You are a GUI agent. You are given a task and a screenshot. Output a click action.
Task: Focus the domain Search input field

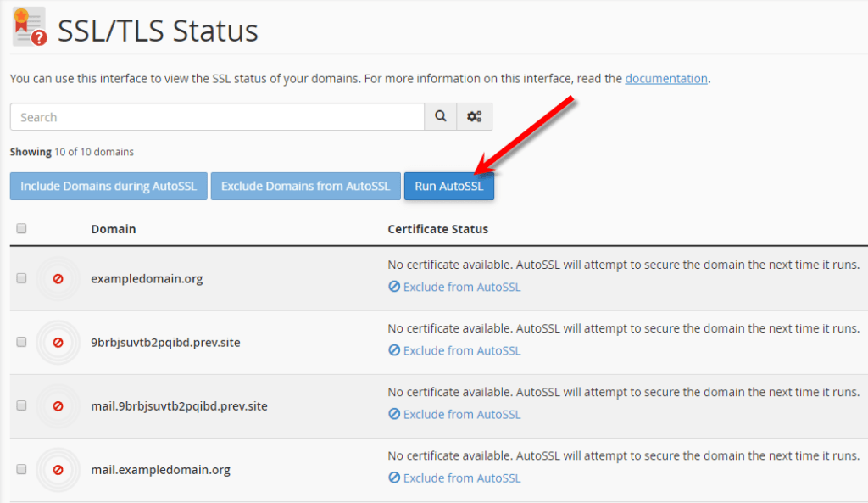point(217,117)
